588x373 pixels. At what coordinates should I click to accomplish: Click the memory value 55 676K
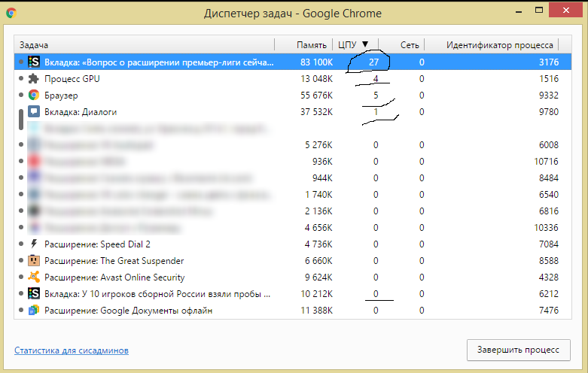(316, 95)
